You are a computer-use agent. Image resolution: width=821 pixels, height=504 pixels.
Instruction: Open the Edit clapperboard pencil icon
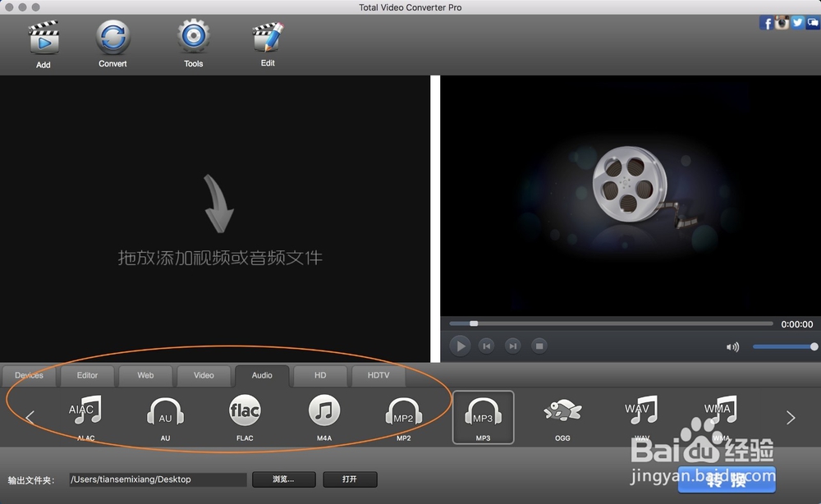pyautogui.click(x=268, y=37)
